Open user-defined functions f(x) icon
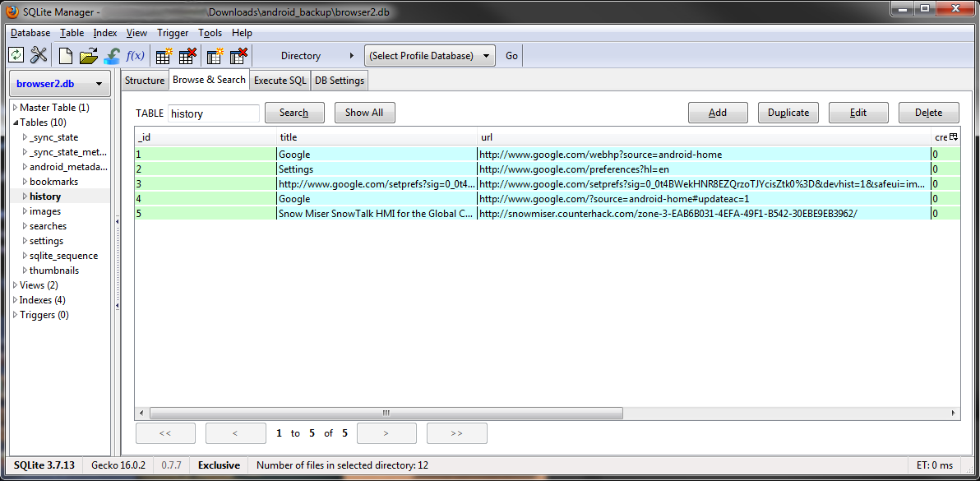This screenshot has width=980, height=481. click(135, 56)
